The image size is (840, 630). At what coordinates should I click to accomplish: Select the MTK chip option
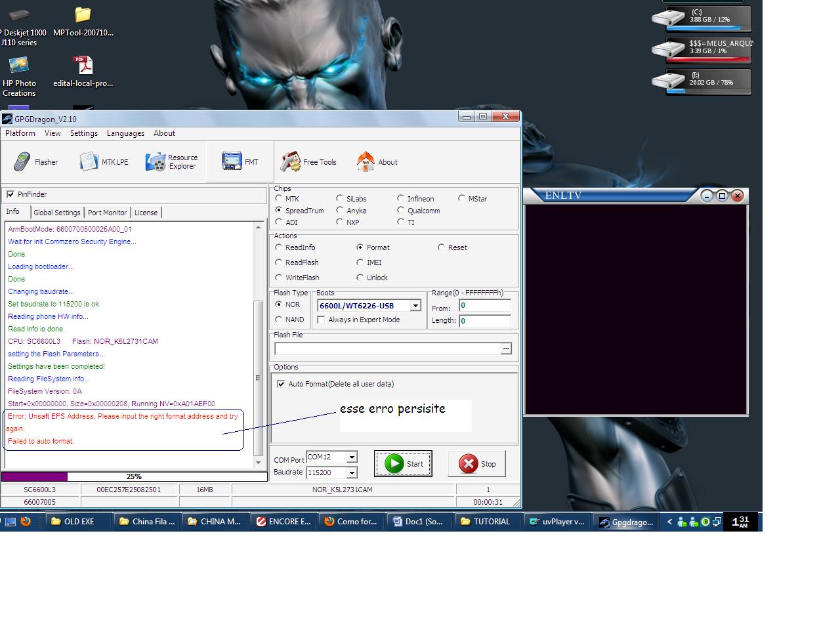tap(279, 198)
